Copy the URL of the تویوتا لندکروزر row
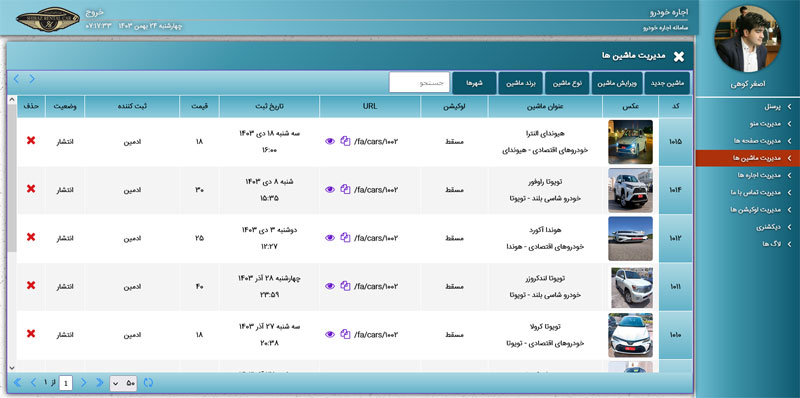Viewport: 800px width, 398px height. (x=345, y=286)
